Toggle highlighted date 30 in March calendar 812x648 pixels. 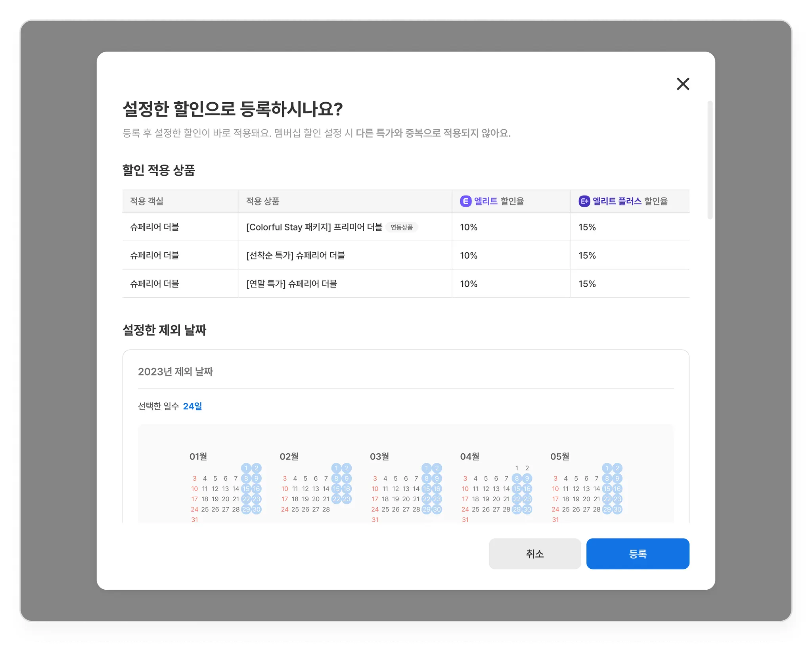(437, 509)
